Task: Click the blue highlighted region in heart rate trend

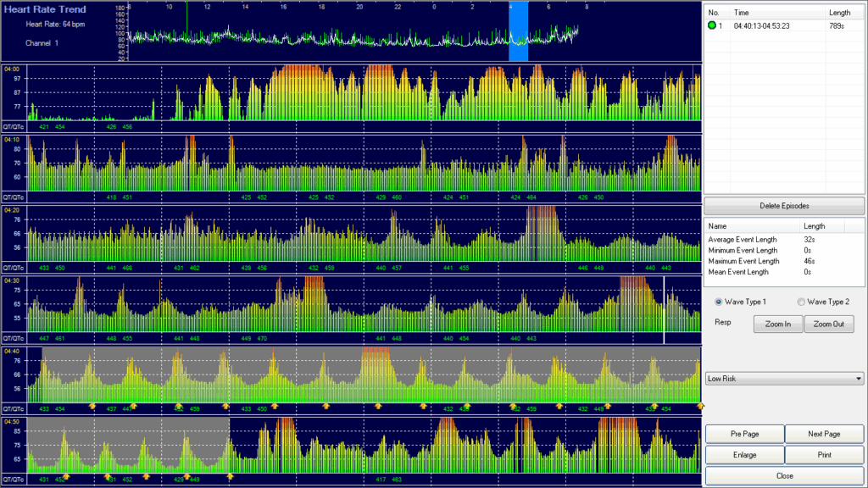Action: click(518, 31)
